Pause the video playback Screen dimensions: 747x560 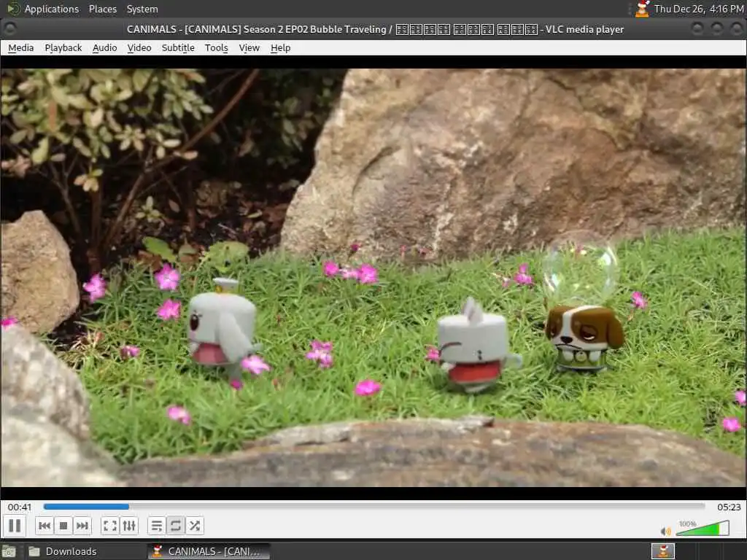pyautogui.click(x=15, y=526)
